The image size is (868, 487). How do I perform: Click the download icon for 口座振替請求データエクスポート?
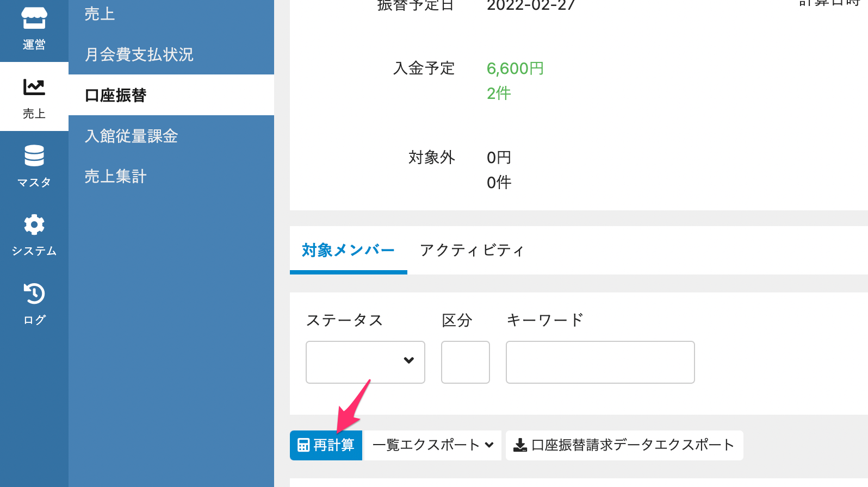(520, 445)
